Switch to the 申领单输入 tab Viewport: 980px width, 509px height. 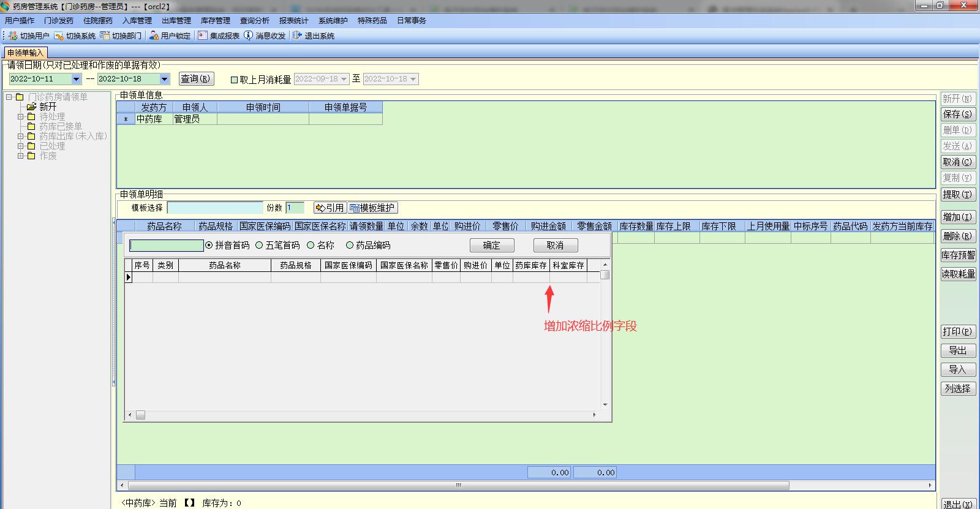point(25,53)
